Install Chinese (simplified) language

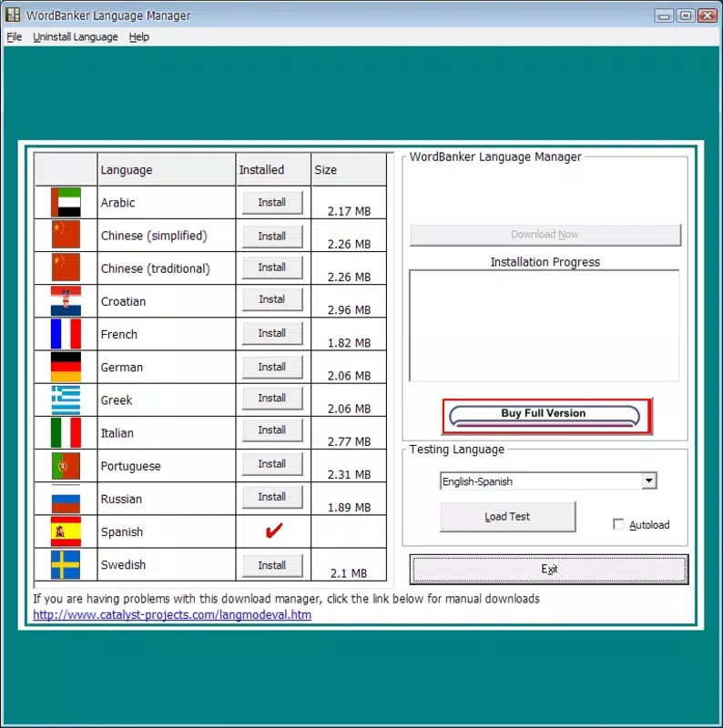coord(272,236)
